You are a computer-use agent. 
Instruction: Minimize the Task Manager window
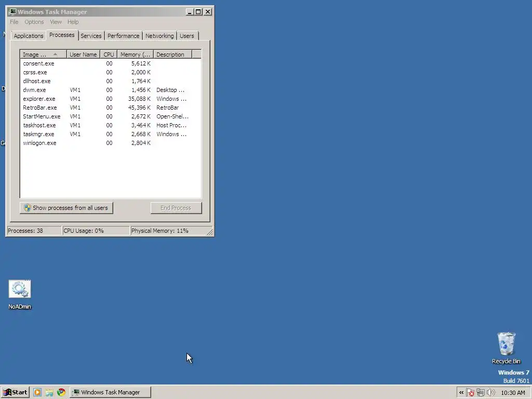[x=190, y=12]
